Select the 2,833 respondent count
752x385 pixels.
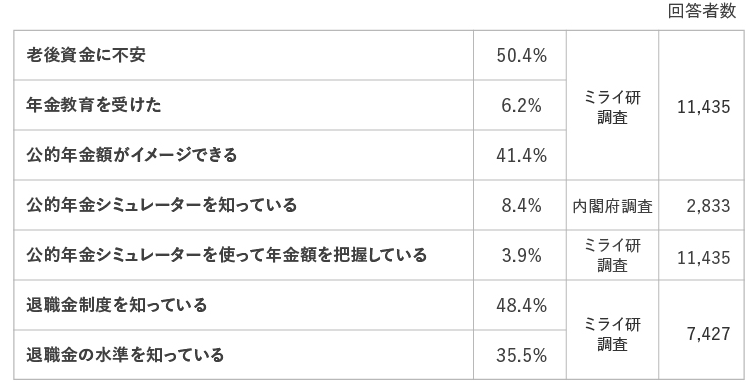tap(701, 205)
